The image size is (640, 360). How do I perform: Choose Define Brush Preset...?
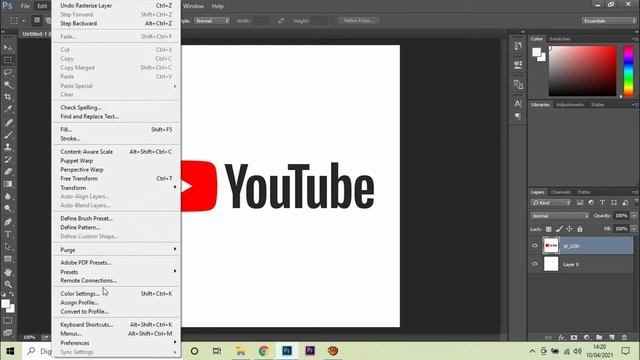(116, 218)
